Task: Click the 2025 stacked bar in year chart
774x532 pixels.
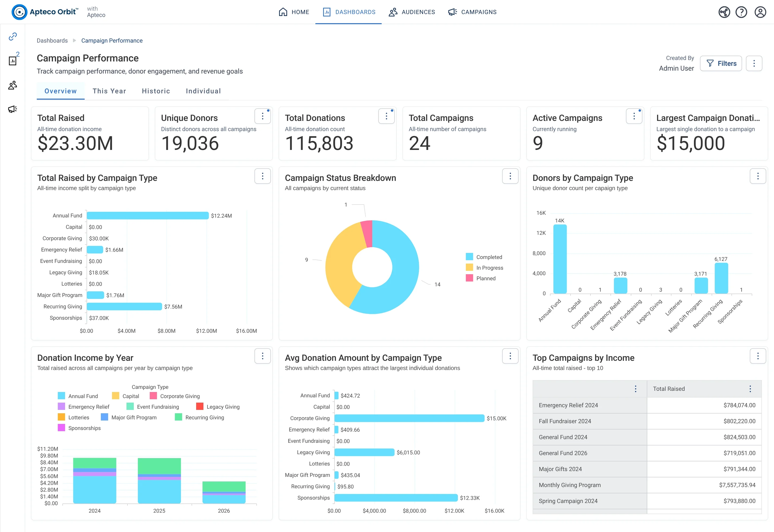Action: click(x=159, y=481)
